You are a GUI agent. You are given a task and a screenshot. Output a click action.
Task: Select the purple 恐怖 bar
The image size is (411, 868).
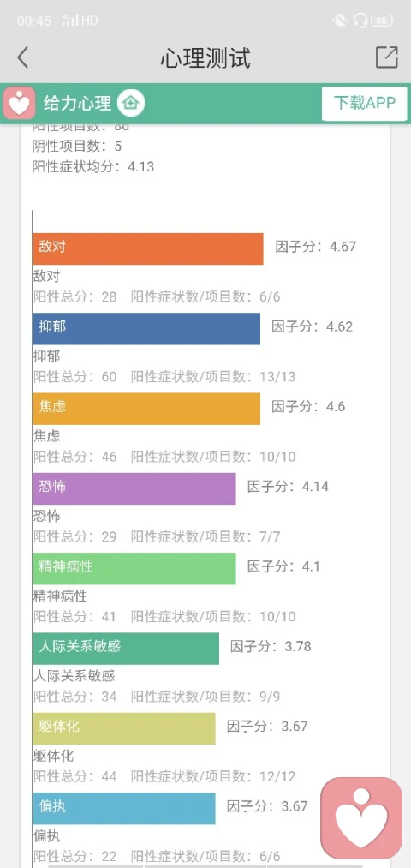point(134,488)
